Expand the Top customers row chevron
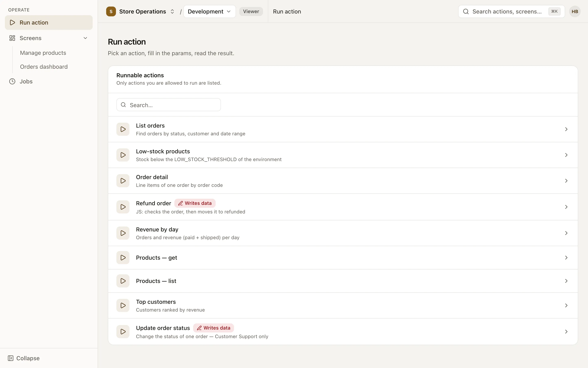Screen dimensions: 588x368 [x=566, y=305]
